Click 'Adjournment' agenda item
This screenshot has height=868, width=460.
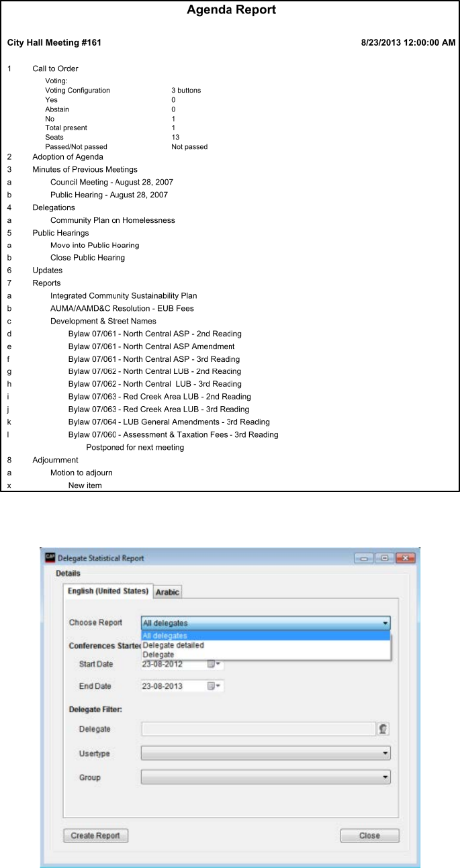point(55,461)
